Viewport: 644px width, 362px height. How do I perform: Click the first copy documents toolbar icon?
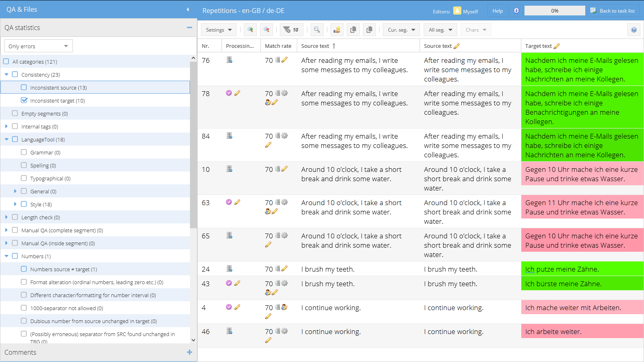click(353, 30)
